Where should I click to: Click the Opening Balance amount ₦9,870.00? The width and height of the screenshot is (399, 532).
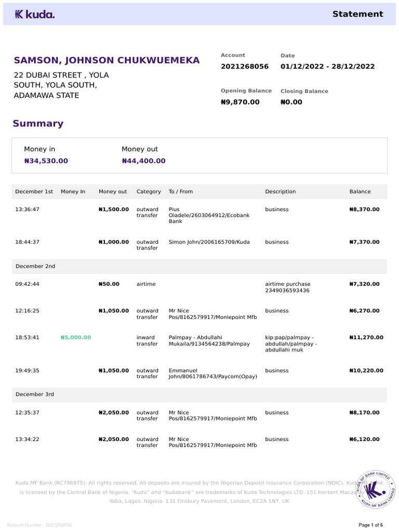pyautogui.click(x=240, y=102)
